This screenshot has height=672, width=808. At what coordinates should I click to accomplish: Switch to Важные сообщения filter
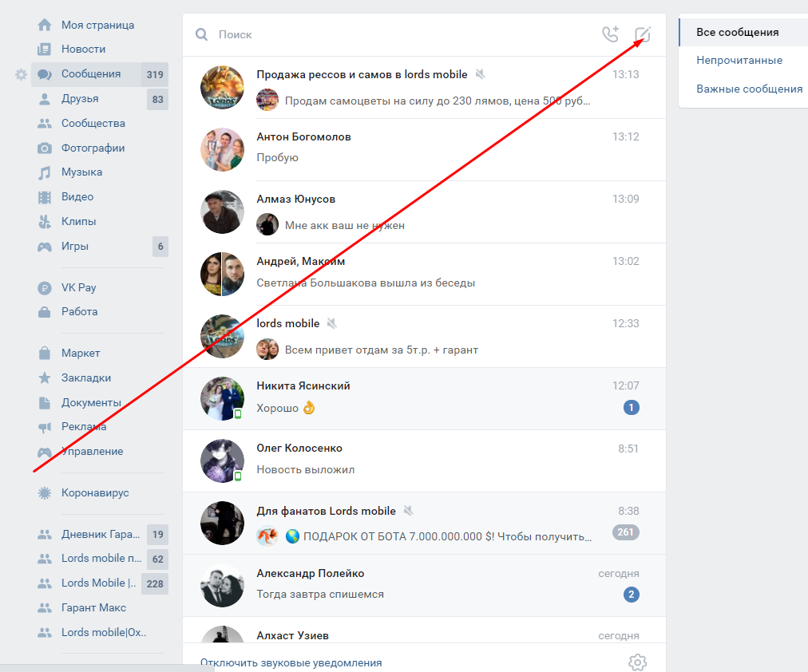[749, 89]
